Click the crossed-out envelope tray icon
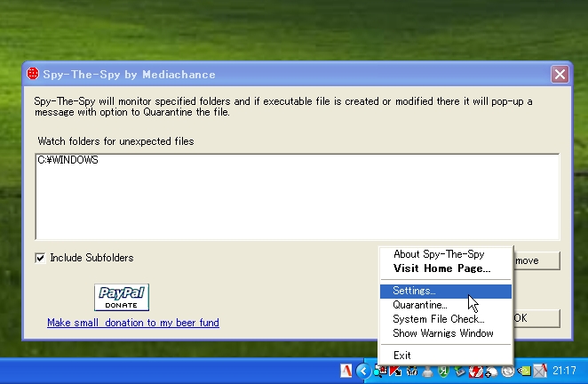This screenshot has width=588, height=384. [x=540, y=372]
